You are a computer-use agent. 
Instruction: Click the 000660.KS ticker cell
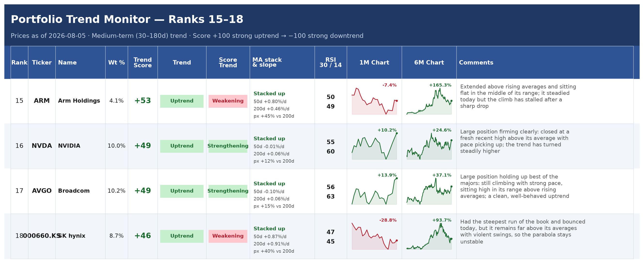(x=42, y=236)
